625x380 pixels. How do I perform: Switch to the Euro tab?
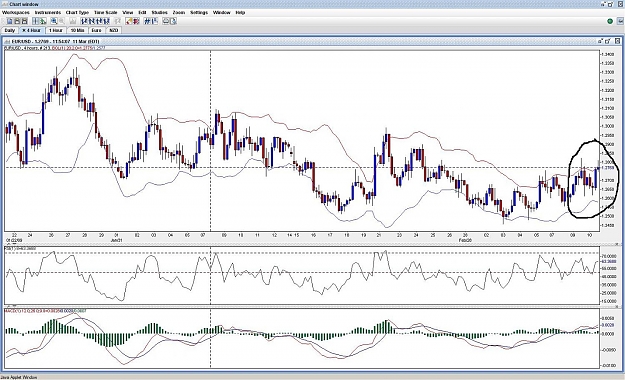(x=96, y=30)
